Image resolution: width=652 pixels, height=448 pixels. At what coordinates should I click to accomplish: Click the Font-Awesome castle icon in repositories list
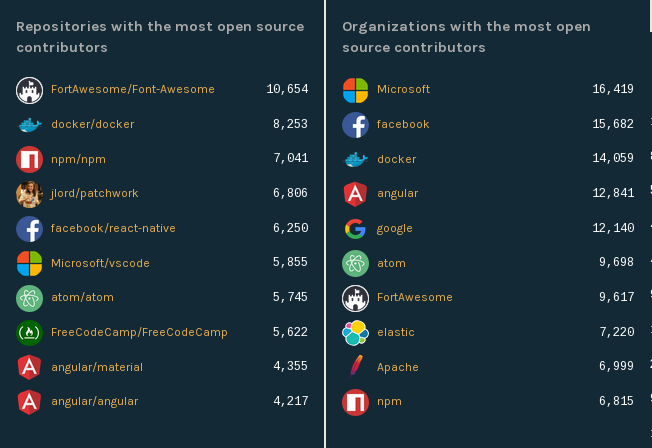point(29,90)
